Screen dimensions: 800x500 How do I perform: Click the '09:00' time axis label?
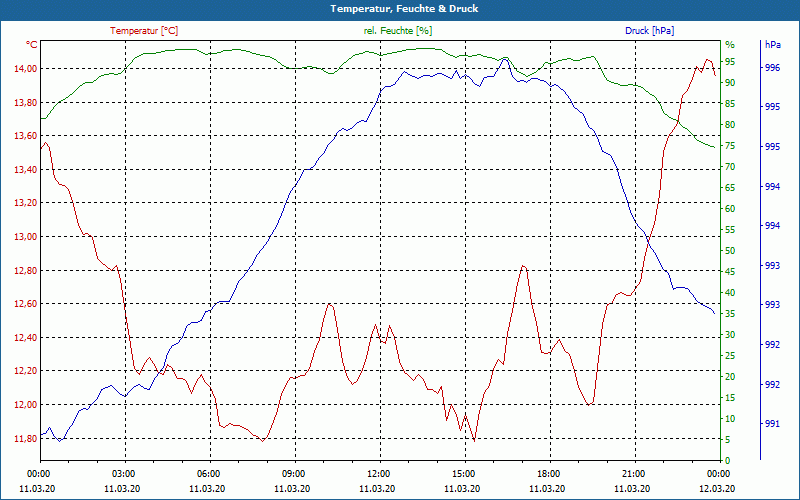(x=292, y=473)
